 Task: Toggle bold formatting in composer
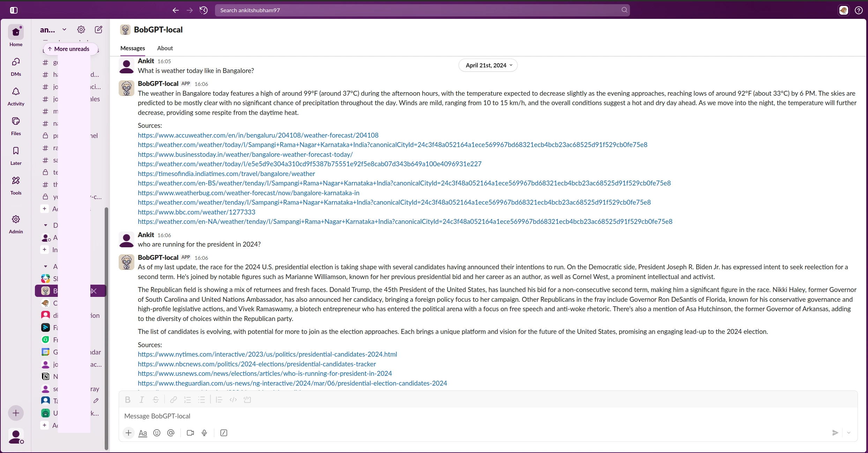(128, 400)
